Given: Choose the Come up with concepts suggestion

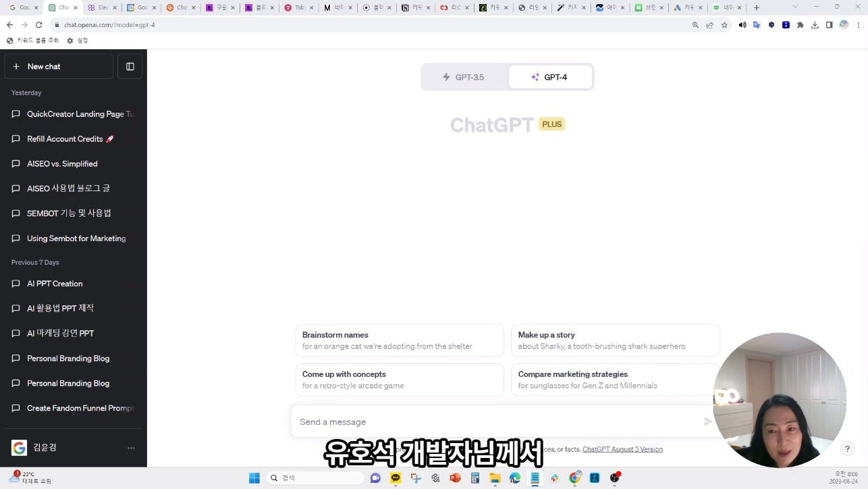Looking at the screenshot, I should click(x=400, y=380).
